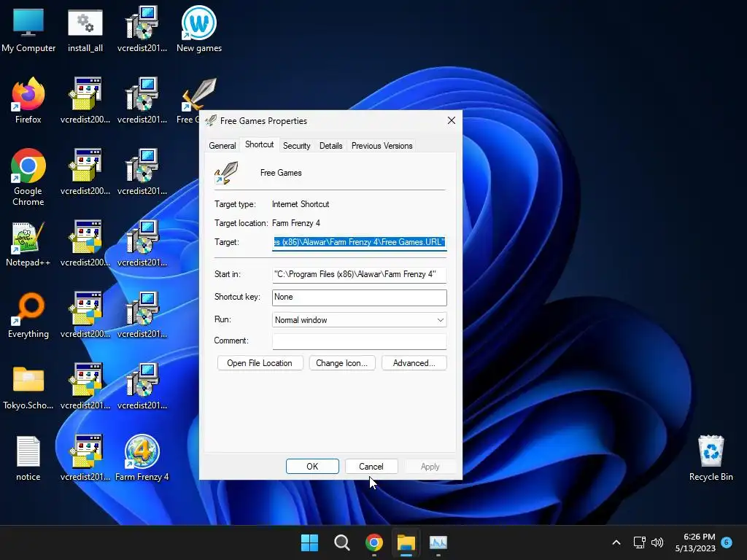This screenshot has width=747, height=560.
Task: Select vcredist200... icon right of Everything
Action: tap(85, 315)
